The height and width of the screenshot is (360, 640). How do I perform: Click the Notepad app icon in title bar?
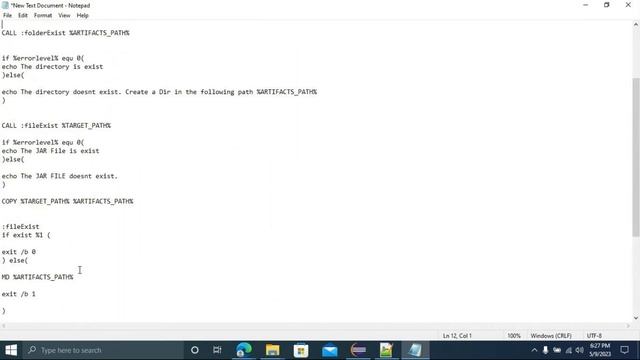5,5
